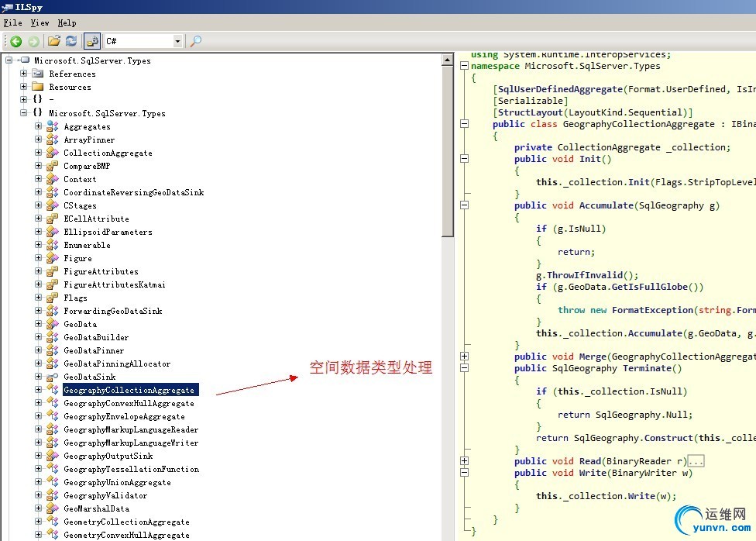Expand the folded Read(BinaryReader r) method
Image resolution: width=756 pixels, height=541 pixels.
coord(464,461)
